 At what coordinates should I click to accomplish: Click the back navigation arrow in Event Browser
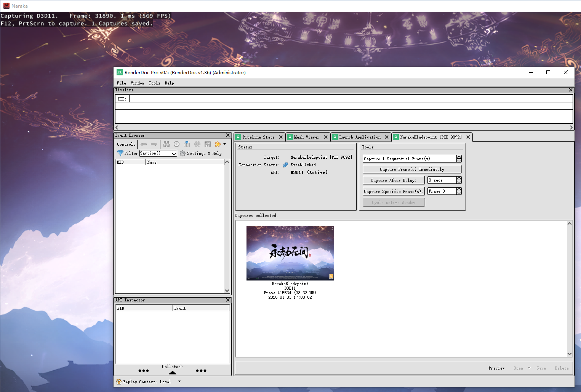click(144, 144)
